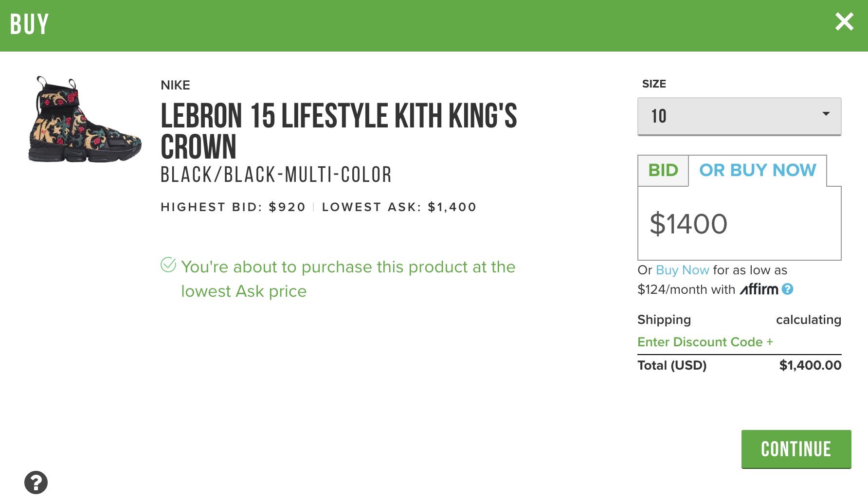
Task: Open the size 10 dropdown
Action: (739, 116)
